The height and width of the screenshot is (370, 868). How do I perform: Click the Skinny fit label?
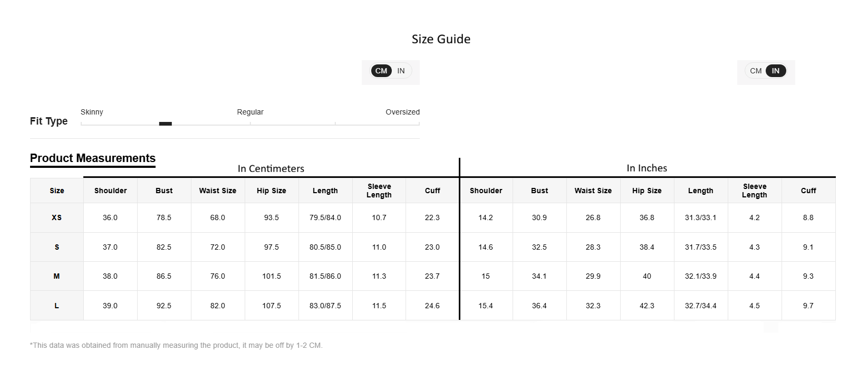(92, 112)
